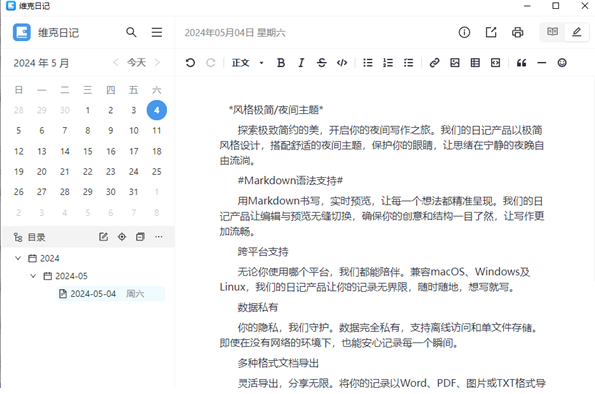
Task: Go to next month in calendar
Action: pos(157,62)
